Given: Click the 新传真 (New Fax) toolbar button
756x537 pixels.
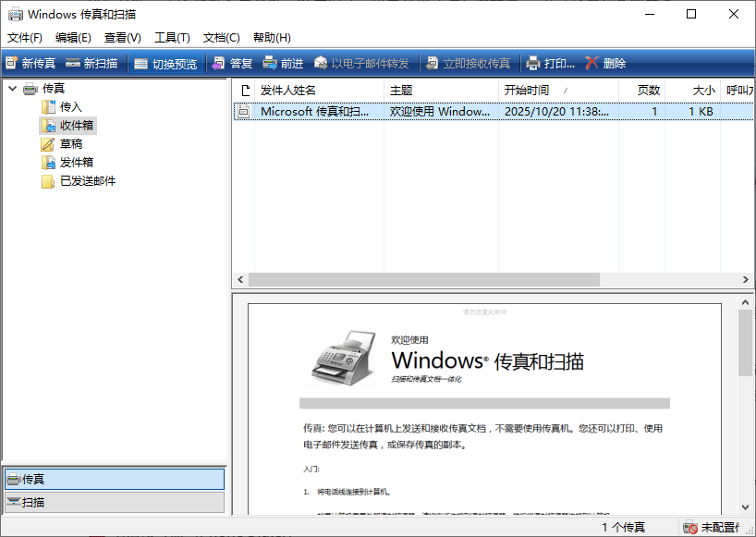Looking at the screenshot, I should coord(30,63).
